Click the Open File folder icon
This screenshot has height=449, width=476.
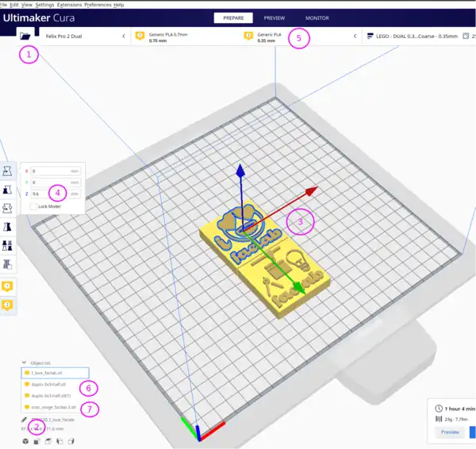[25, 36]
